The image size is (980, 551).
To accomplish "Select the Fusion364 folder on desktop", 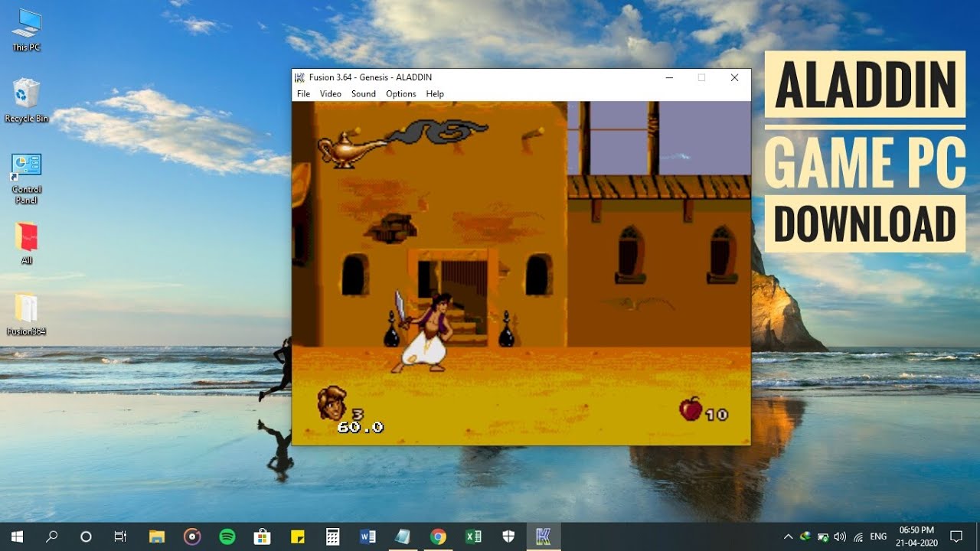I will pyautogui.click(x=26, y=315).
